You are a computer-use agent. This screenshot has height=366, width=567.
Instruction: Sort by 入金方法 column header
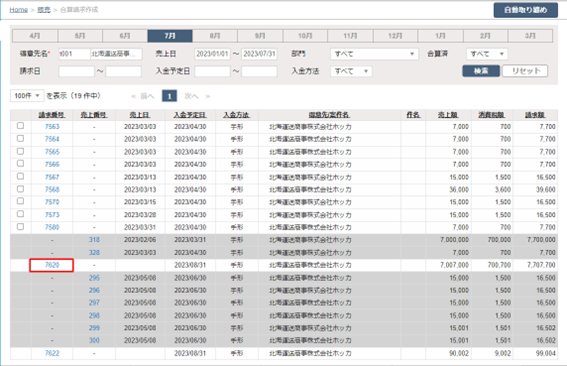(x=236, y=115)
